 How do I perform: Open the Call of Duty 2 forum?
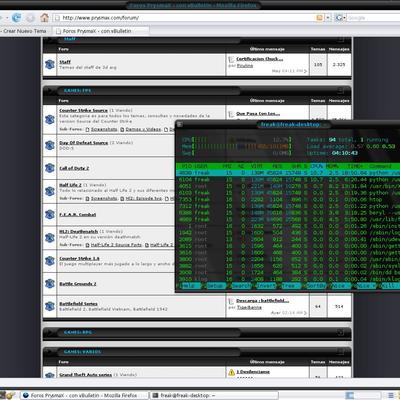point(74,168)
